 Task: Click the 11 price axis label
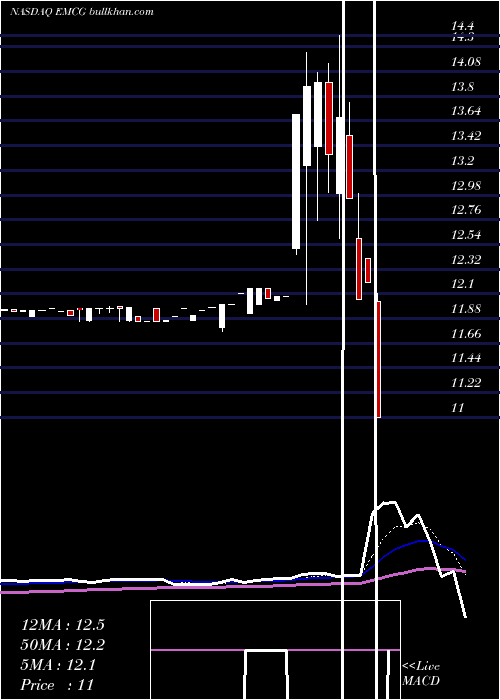coord(458,408)
